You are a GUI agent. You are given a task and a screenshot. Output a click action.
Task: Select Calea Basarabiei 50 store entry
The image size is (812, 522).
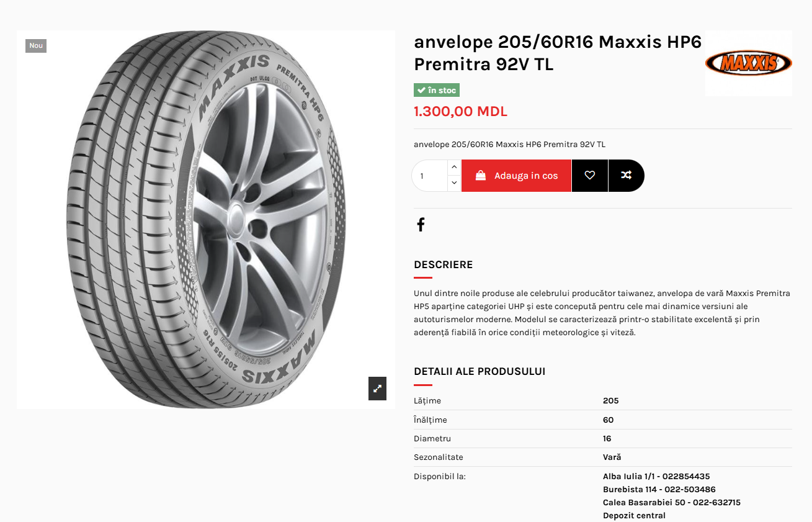tap(672, 502)
